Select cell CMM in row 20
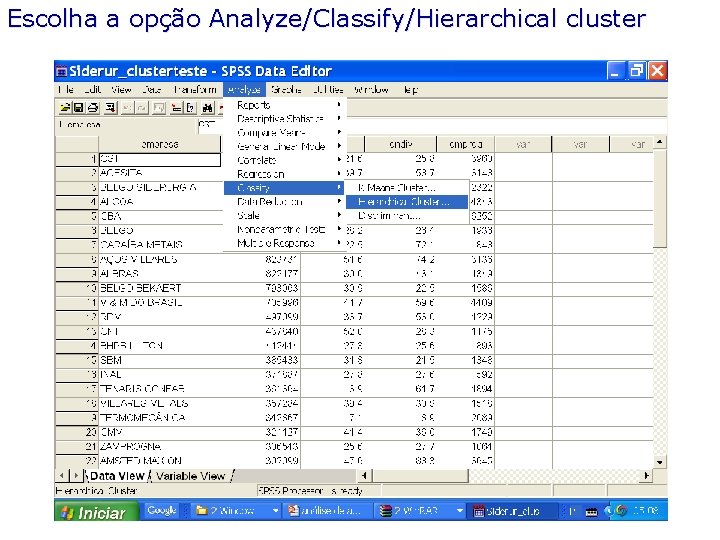The height and width of the screenshot is (540, 720). click(160, 432)
